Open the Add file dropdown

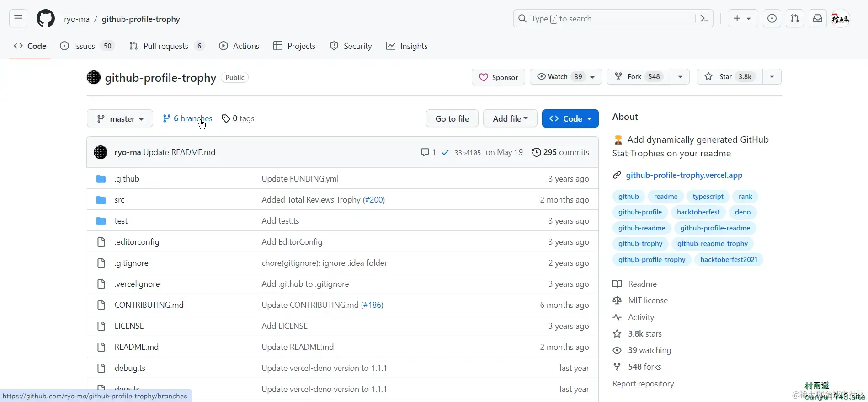(510, 119)
